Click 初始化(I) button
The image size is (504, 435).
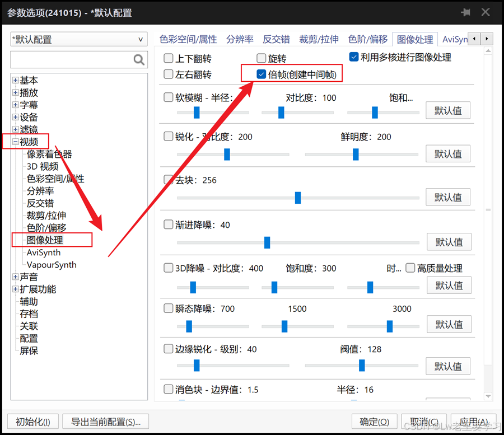33,422
